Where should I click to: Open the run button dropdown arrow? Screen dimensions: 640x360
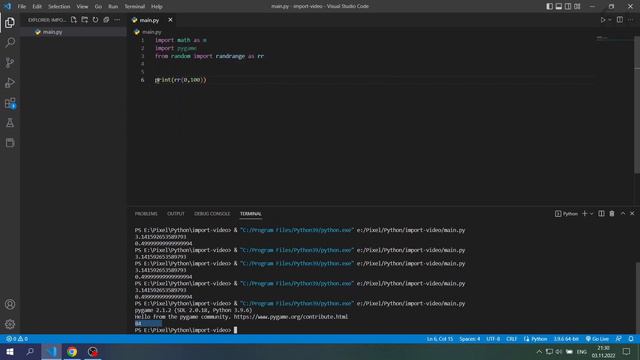610,20
